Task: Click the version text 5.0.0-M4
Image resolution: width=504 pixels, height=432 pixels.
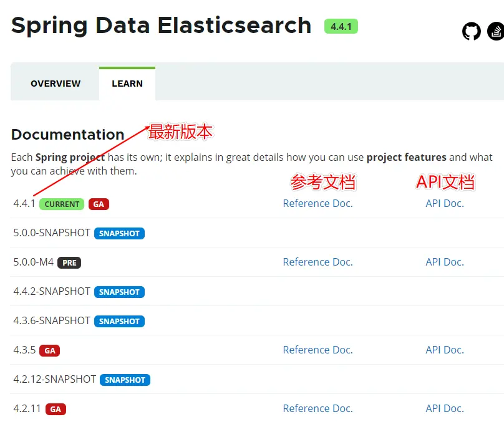Action: tap(34, 262)
